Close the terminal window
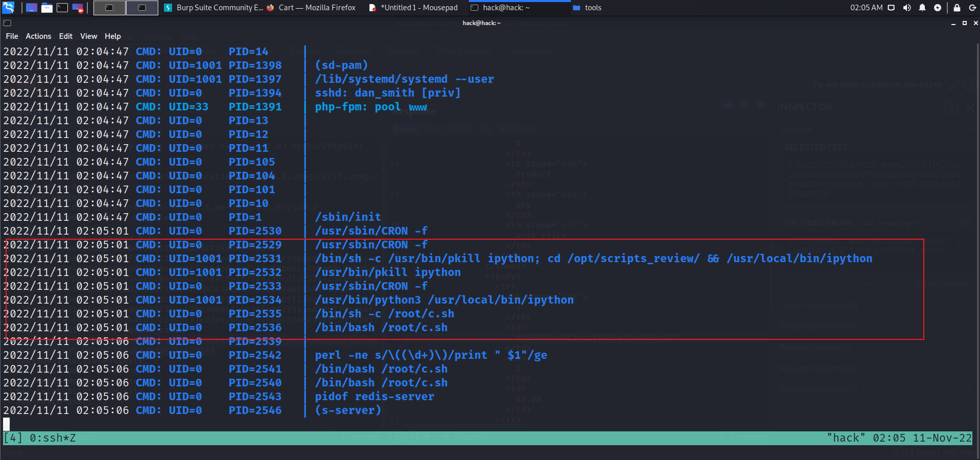This screenshot has height=460, width=980. point(975,24)
